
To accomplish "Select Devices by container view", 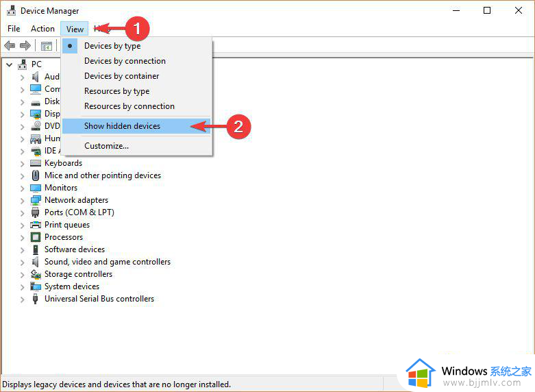I will [137, 76].
